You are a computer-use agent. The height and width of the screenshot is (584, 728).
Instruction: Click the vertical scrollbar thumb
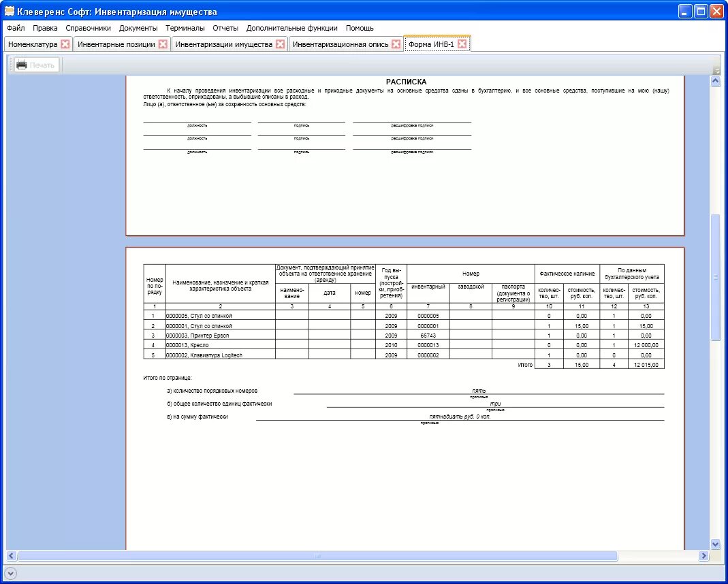tap(716, 278)
